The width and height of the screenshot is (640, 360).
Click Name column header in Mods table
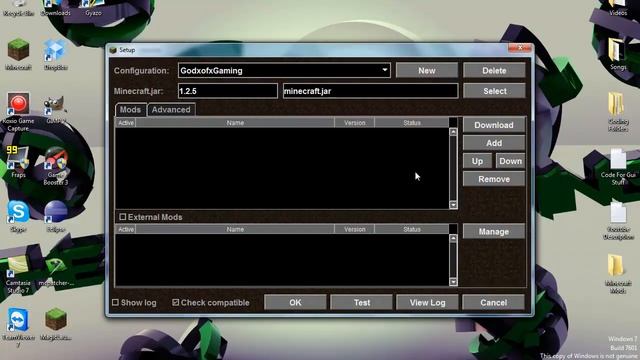click(x=235, y=122)
